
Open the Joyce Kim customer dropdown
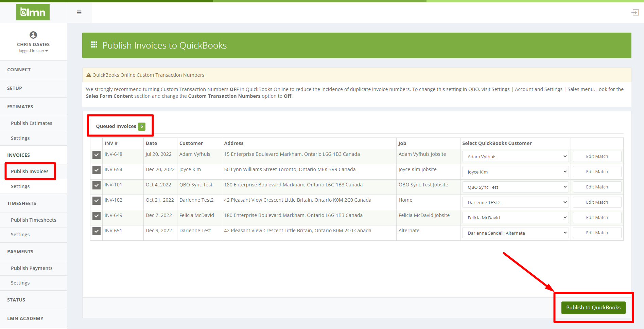coord(515,172)
